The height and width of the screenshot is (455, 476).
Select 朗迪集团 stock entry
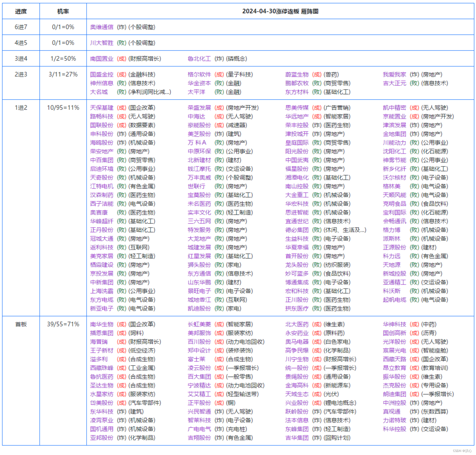394,394
